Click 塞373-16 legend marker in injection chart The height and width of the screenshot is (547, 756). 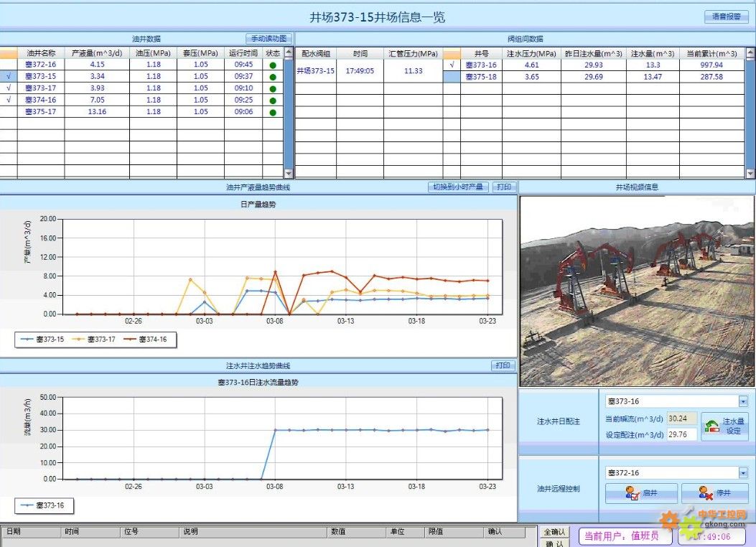pos(27,506)
